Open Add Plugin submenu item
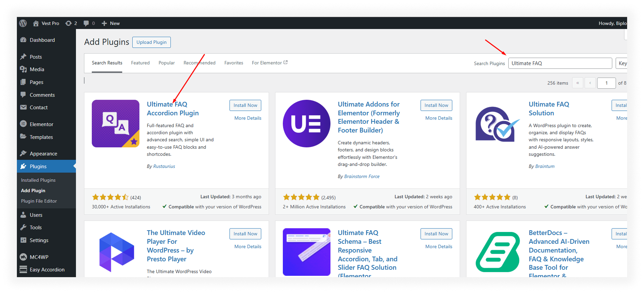644x294 pixels. point(33,190)
